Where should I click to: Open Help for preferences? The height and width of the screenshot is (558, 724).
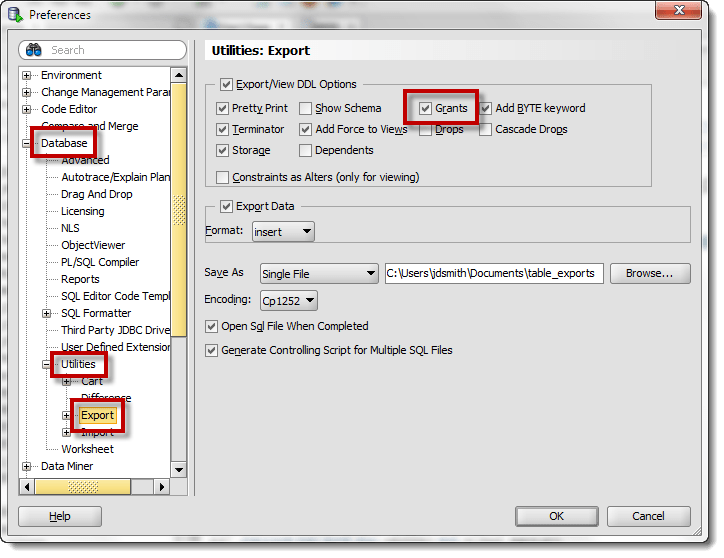point(60,516)
